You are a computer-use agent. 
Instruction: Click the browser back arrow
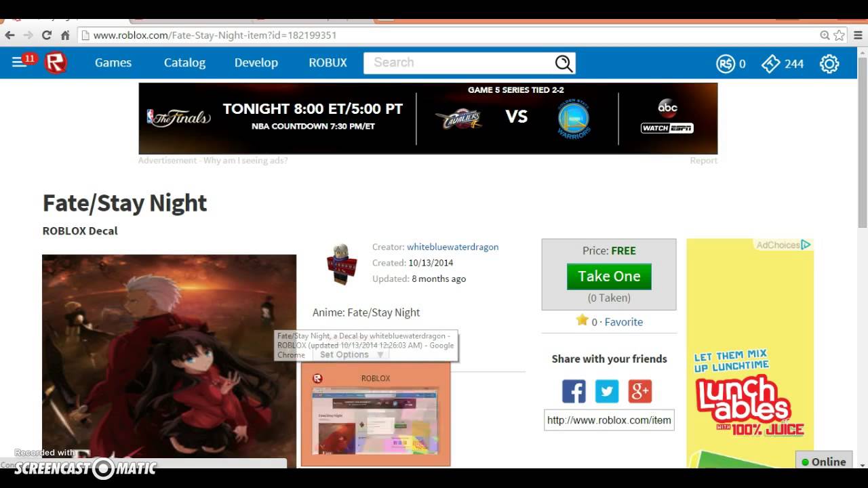[x=10, y=35]
